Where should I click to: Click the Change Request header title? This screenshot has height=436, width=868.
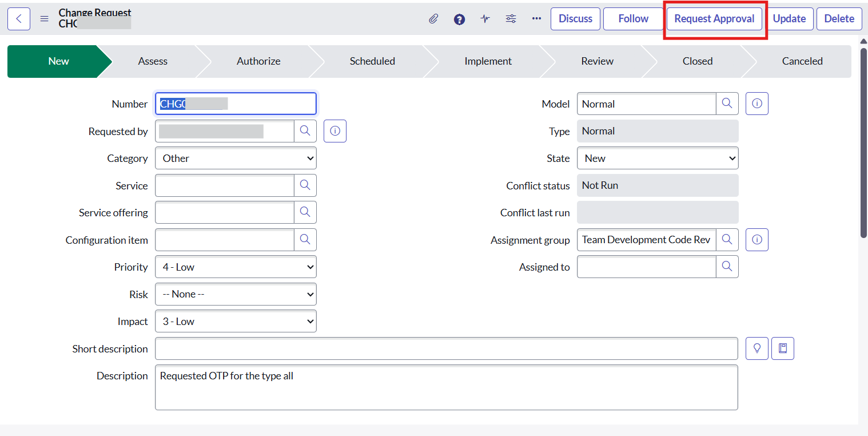(x=95, y=13)
